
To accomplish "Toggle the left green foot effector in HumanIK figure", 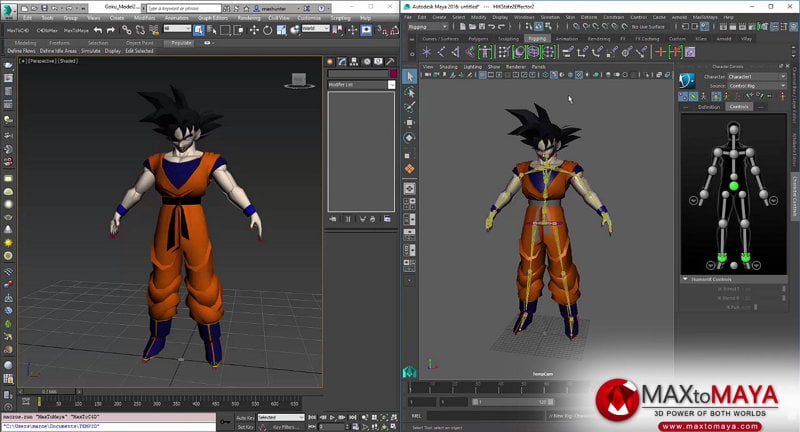I will [722, 257].
